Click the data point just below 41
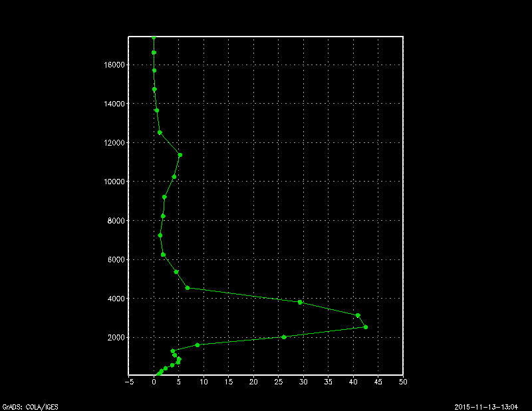The width and height of the screenshot is (532, 411). (x=358, y=315)
